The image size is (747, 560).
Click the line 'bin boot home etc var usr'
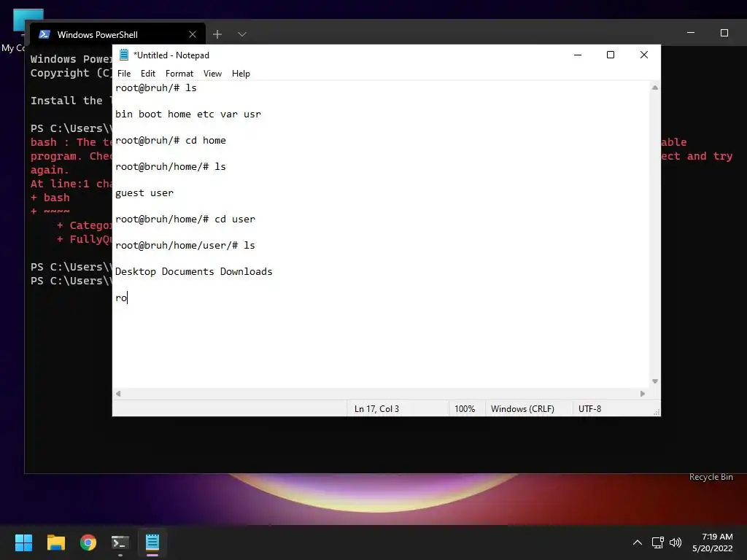[188, 114]
